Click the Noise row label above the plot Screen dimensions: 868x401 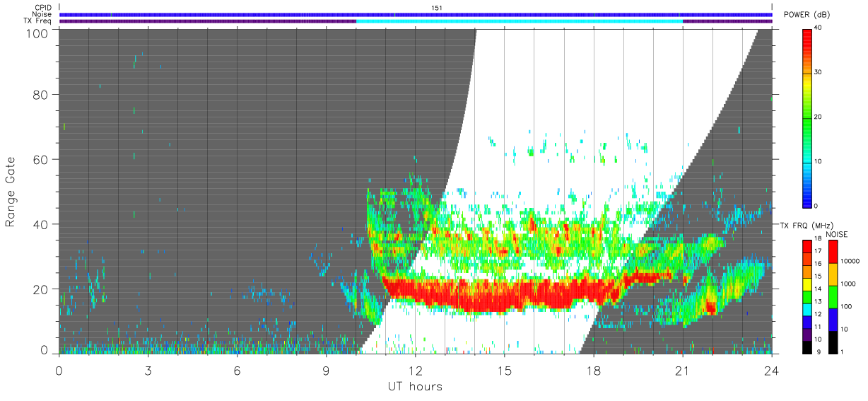coord(42,14)
